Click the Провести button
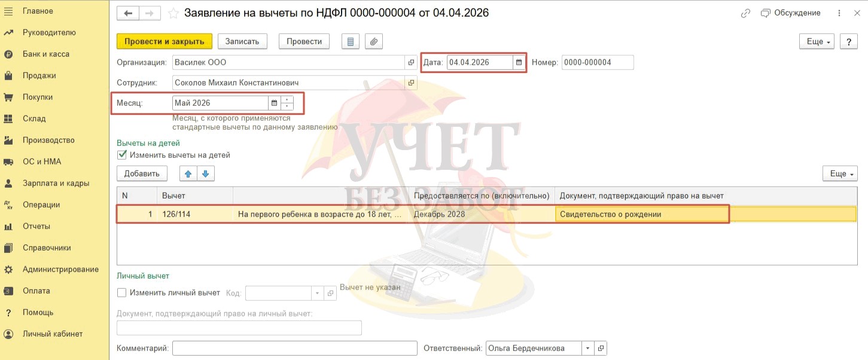 304,41
